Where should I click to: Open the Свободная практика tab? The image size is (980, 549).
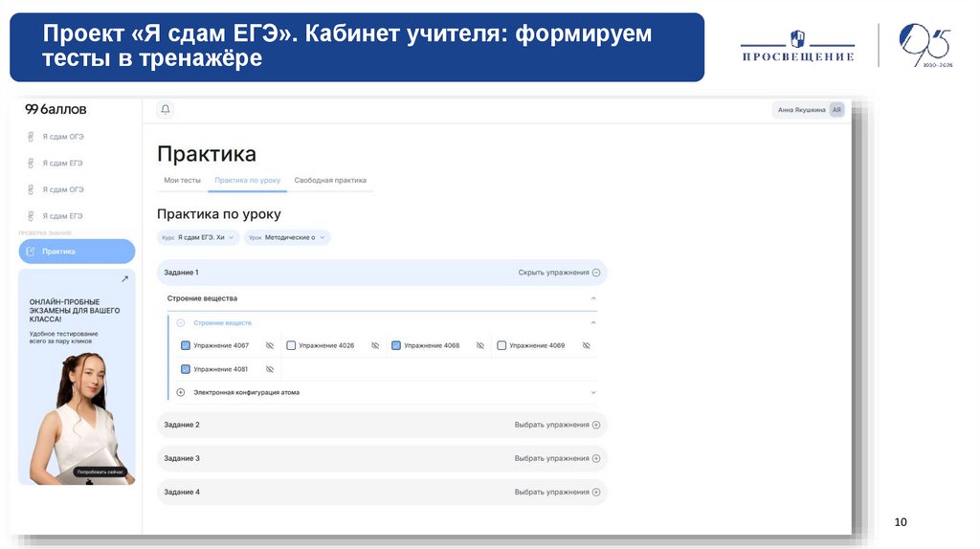(330, 180)
